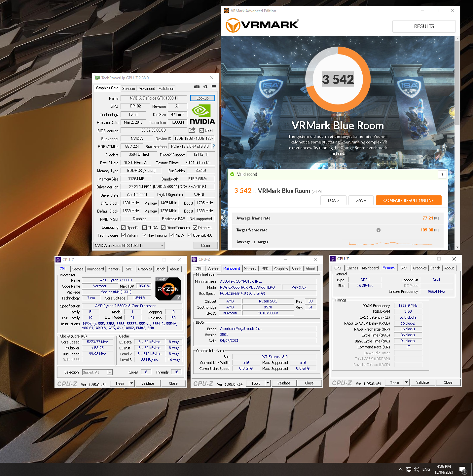The width and height of the screenshot is (473, 476).
Task: Expand Tools dropdown arrow in CPU-Z CPU window
Action: pyautogui.click(x=131, y=383)
